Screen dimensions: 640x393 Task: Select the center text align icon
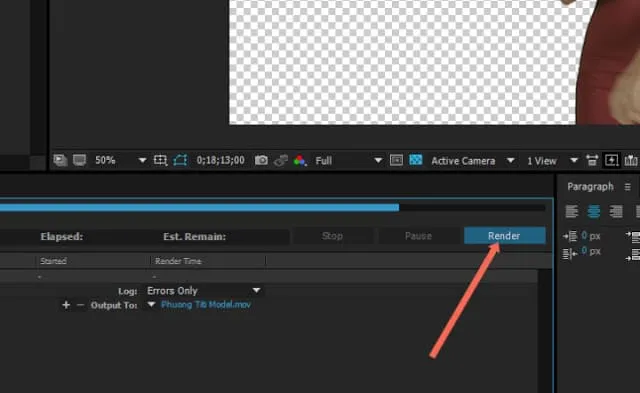coord(593,211)
